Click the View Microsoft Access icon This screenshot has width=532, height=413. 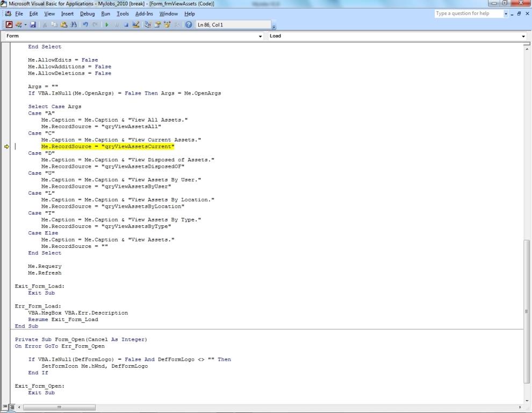click(9, 25)
